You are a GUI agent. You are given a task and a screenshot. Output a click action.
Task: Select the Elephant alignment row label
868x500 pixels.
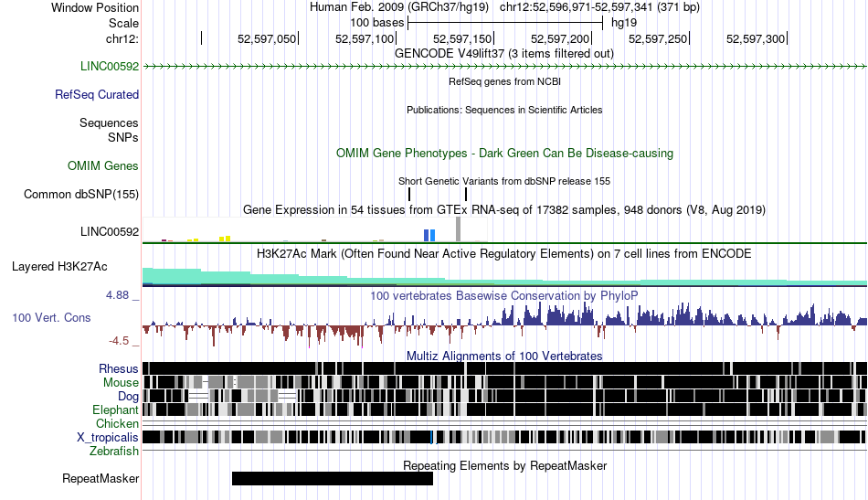coord(115,410)
